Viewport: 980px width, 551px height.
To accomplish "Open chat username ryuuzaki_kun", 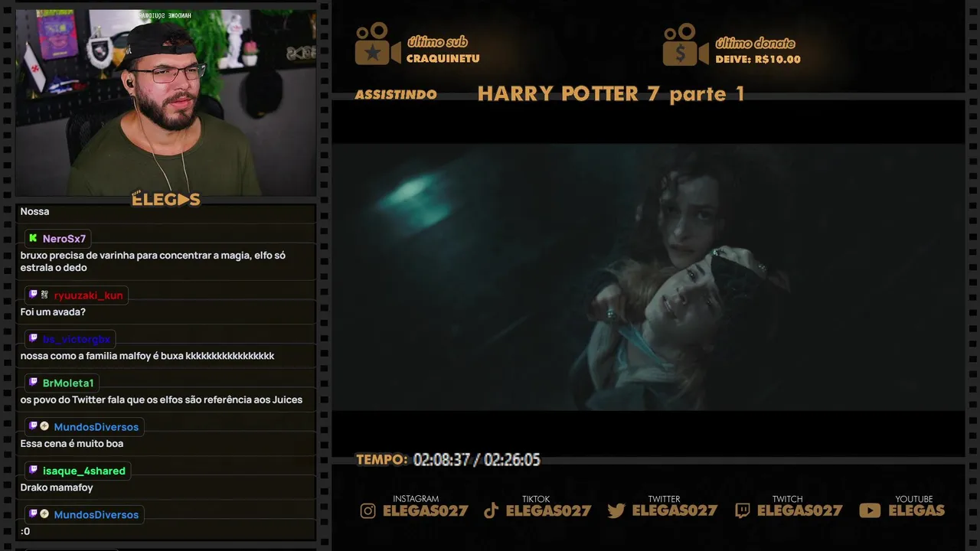I will pos(88,295).
